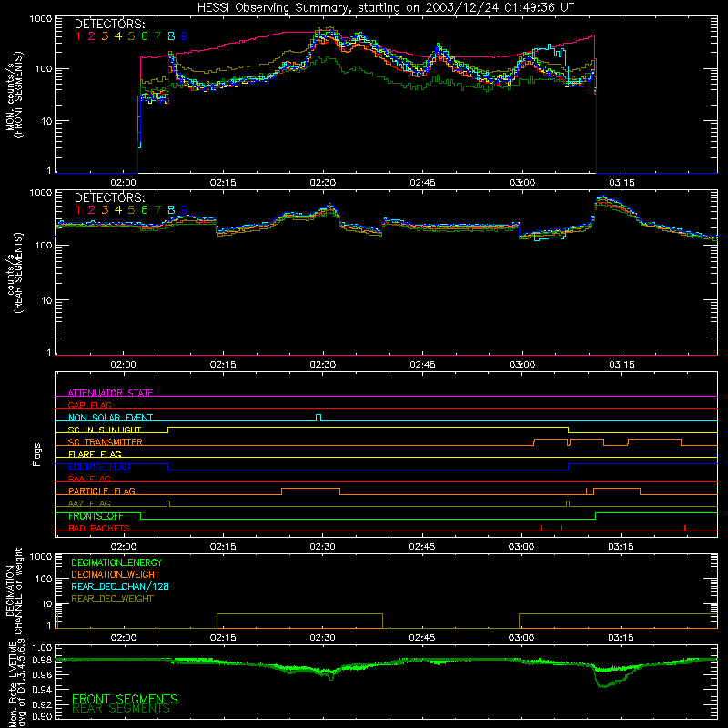This screenshot has height=728, width=728.
Task: Select blue detector 9 in front segments legend
Action: click(185, 36)
